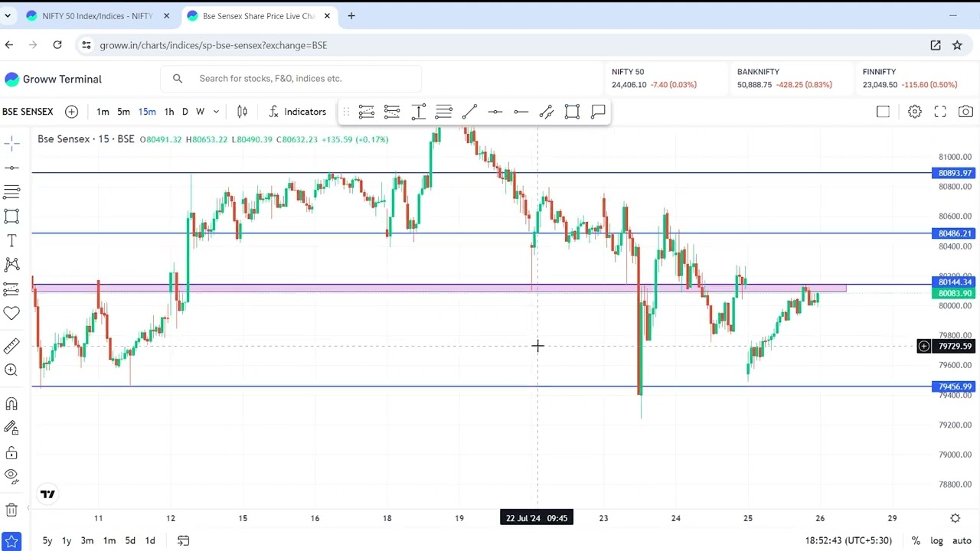Select the ruler Measure tool
980x551 pixels.
[11, 346]
